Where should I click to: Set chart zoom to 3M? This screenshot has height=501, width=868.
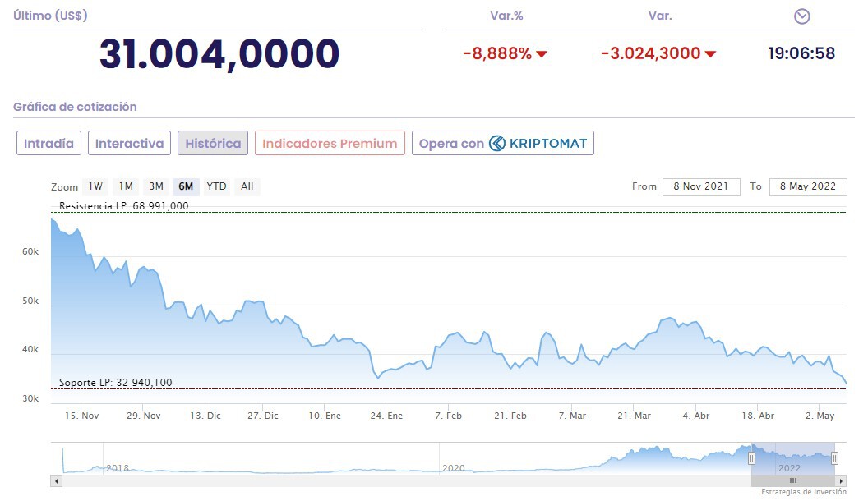156,186
